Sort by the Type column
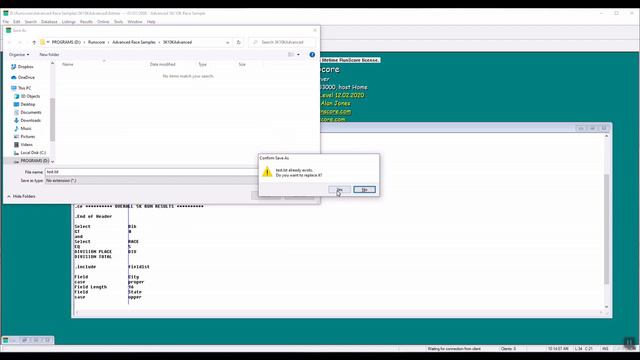Image resolution: width=640 pixels, height=360 pixels. coord(202,64)
